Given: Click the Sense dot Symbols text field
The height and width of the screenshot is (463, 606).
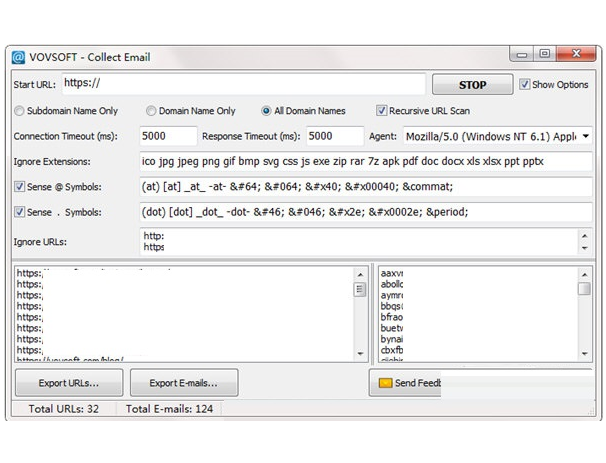Looking at the screenshot, I should [x=366, y=212].
